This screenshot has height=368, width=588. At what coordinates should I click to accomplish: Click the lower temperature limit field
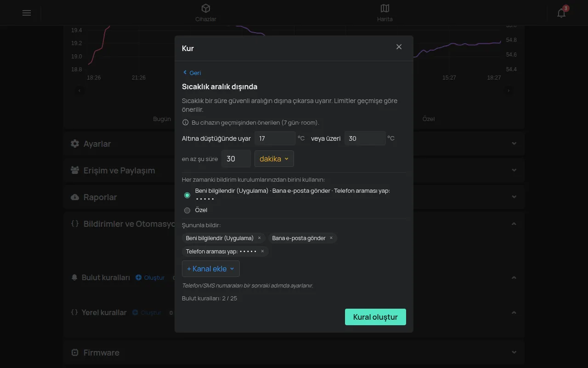click(275, 138)
